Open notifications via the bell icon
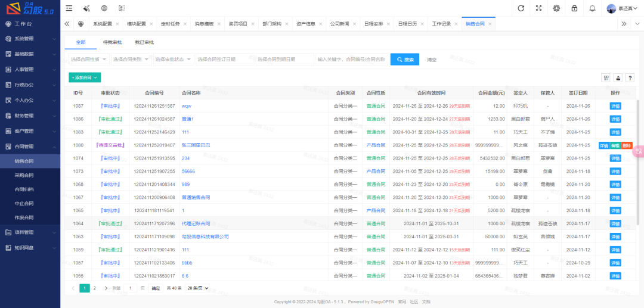Screen dimensions: 644x308 point(592,8)
